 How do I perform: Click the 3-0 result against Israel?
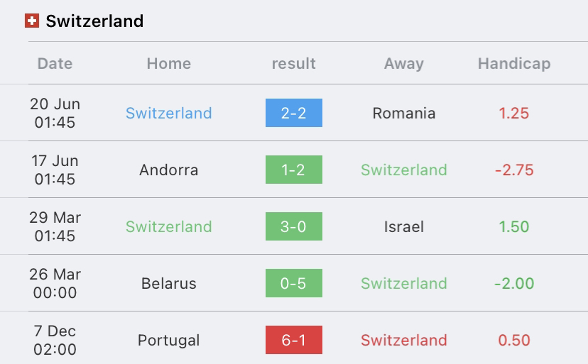[x=293, y=226]
